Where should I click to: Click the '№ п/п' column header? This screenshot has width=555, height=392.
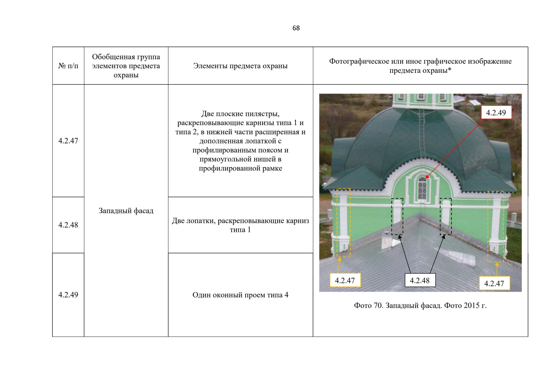68,66
